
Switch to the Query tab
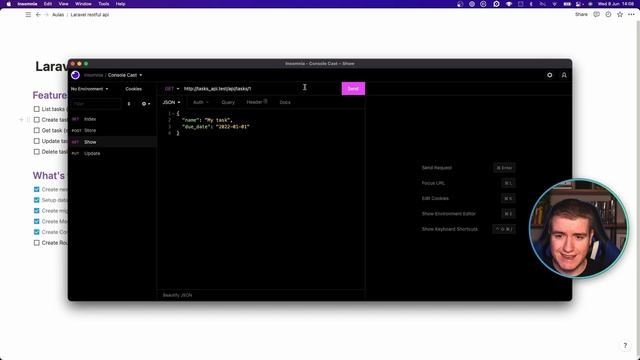point(228,102)
